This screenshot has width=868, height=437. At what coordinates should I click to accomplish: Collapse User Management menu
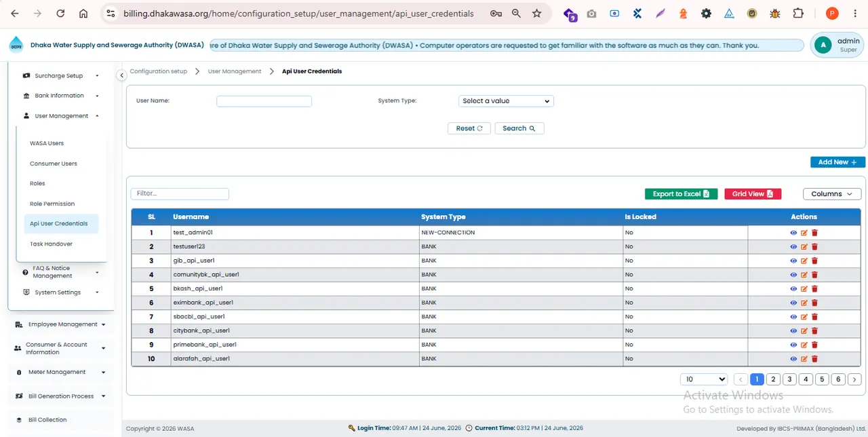pos(61,116)
